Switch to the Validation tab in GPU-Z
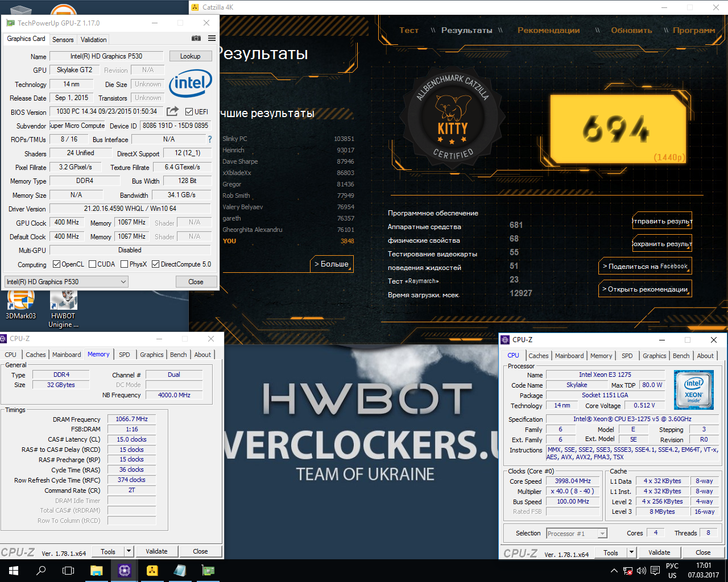The width and height of the screenshot is (728, 582). click(x=94, y=40)
